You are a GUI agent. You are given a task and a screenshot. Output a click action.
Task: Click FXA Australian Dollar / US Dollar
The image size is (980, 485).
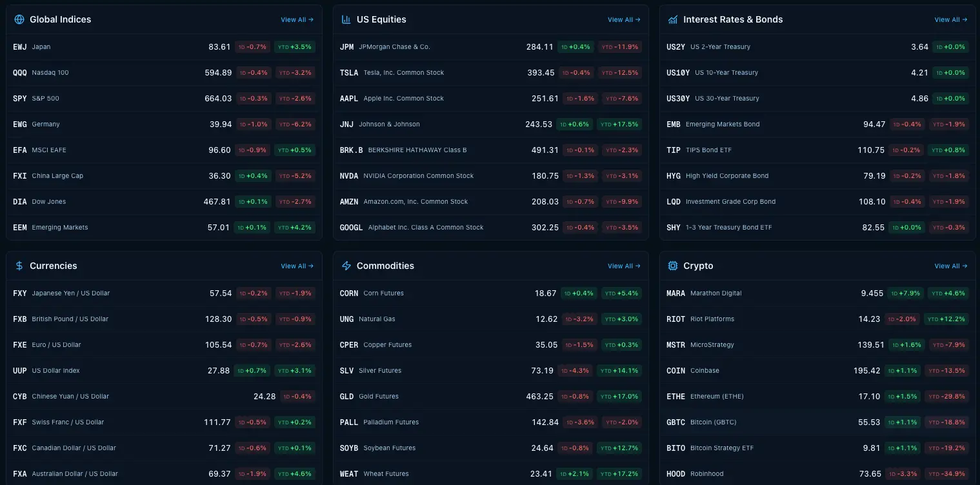pyautogui.click(x=164, y=473)
